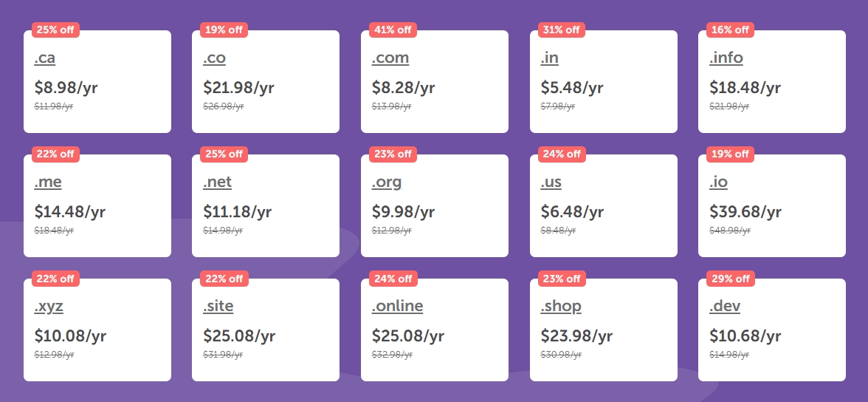Click the .co domain link
868x402 pixels.
tap(214, 58)
